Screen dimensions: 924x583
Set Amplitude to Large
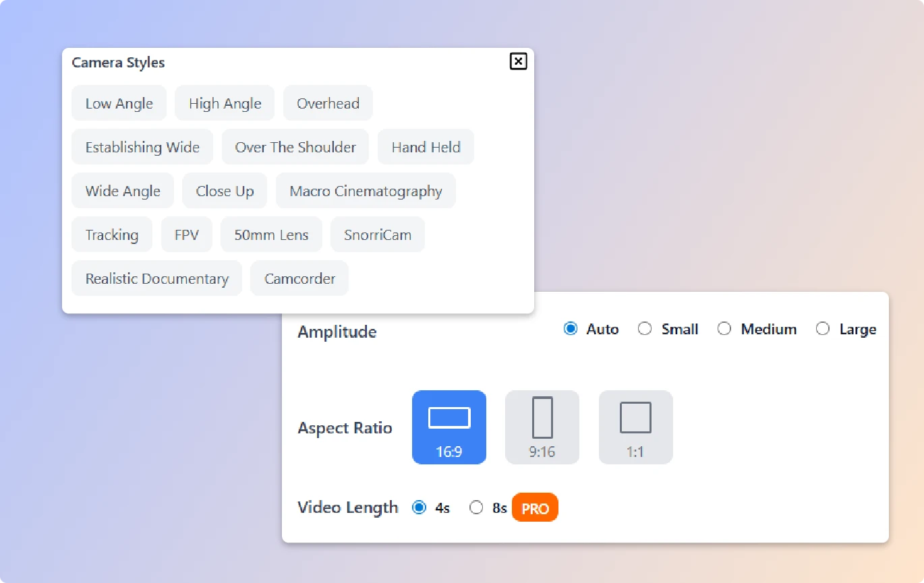click(823, 329)
